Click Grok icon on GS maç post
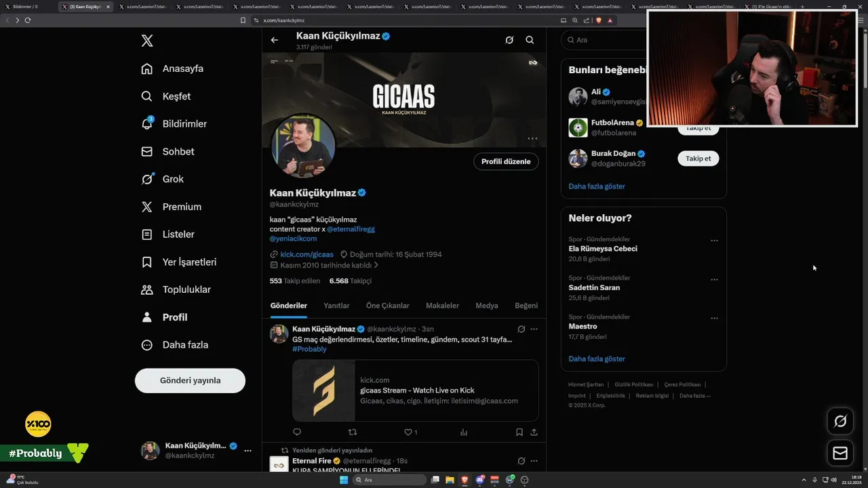Screen dimensions: 868x488 tap(521, 329)
